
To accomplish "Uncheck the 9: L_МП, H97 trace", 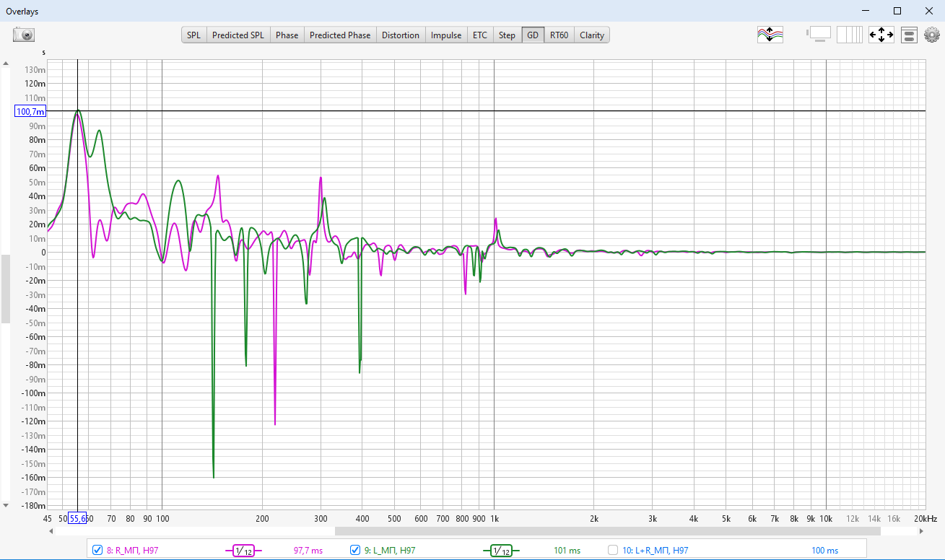I will 355,551.
